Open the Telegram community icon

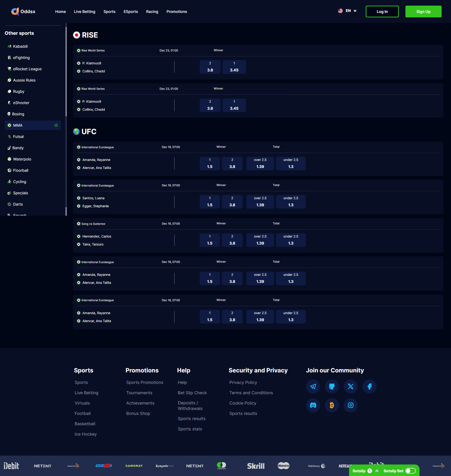[313, 386]
